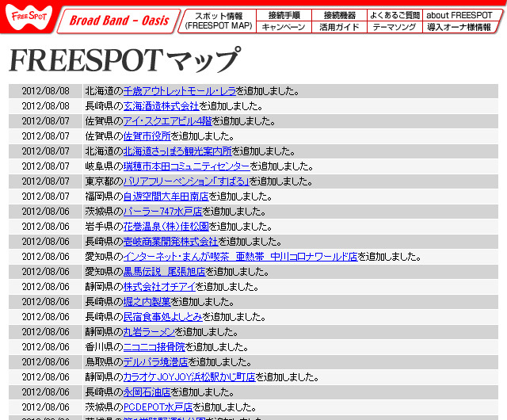Screen dimensions: 507x420
Task: Click date 2012/08/08 in 千歳アウトレットモール row
Action: pyautogui.click(x=46, y=91)
